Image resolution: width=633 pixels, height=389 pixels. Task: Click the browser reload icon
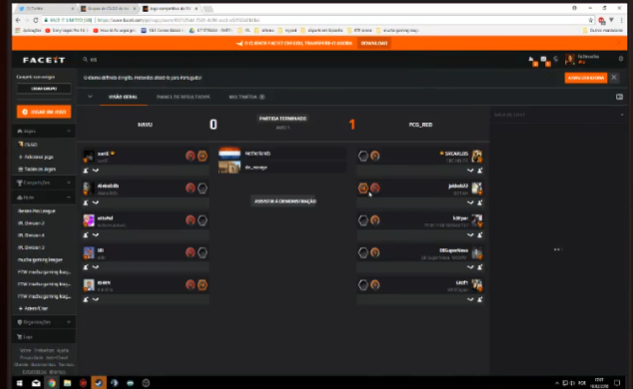click(36, 20)
